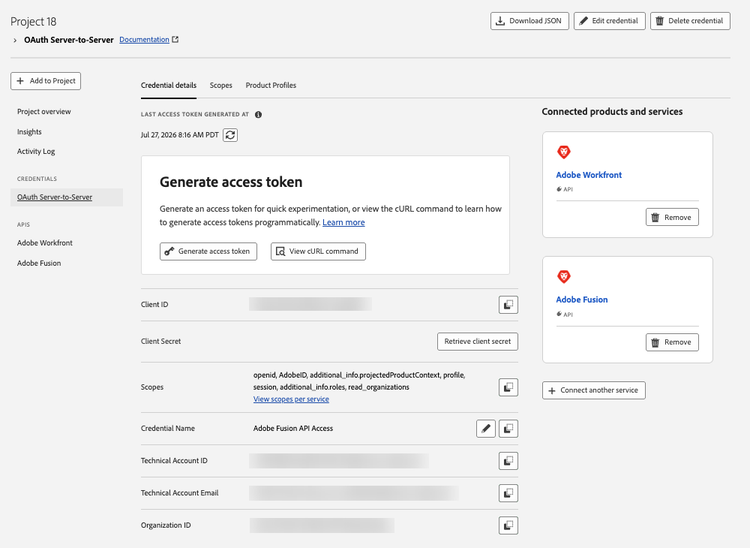This screenshot has height=548, width=750.
Task: Edit the Credential Name with pencil icon
Action: click(485, 428)
